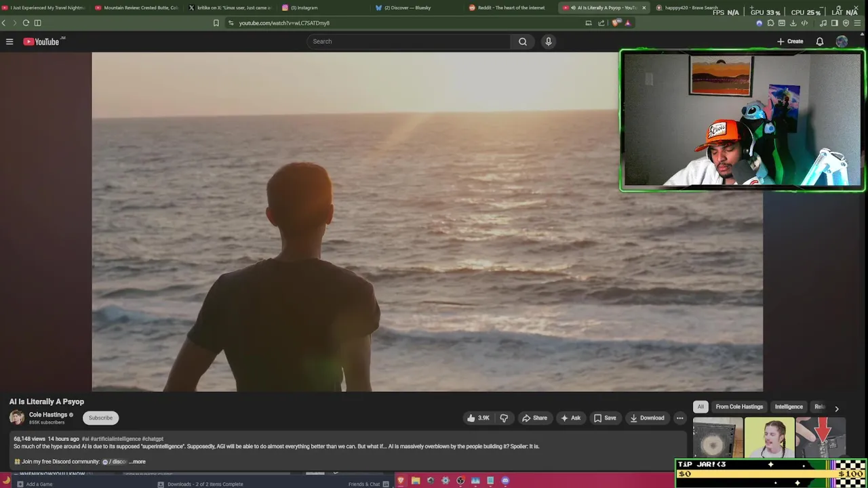Screen dimensions: 868x488
Task: Open Steam Friends & Chat
Action: pos(368,484)
